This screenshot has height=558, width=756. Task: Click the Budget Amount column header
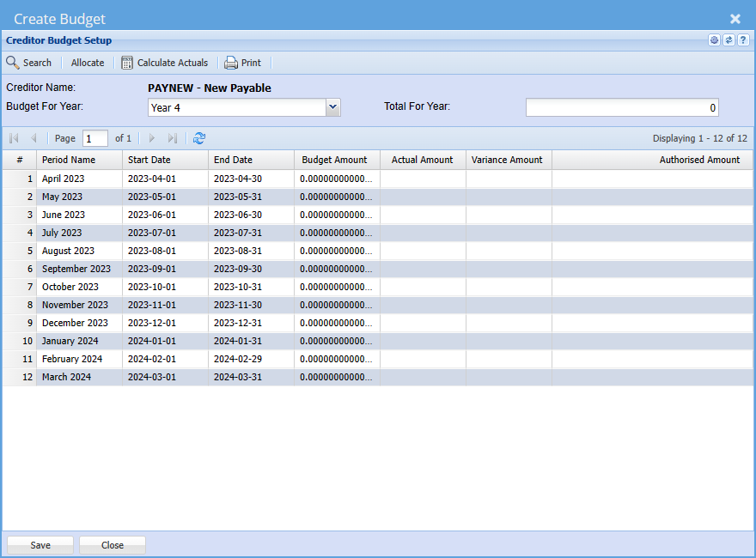click(334, 160)
